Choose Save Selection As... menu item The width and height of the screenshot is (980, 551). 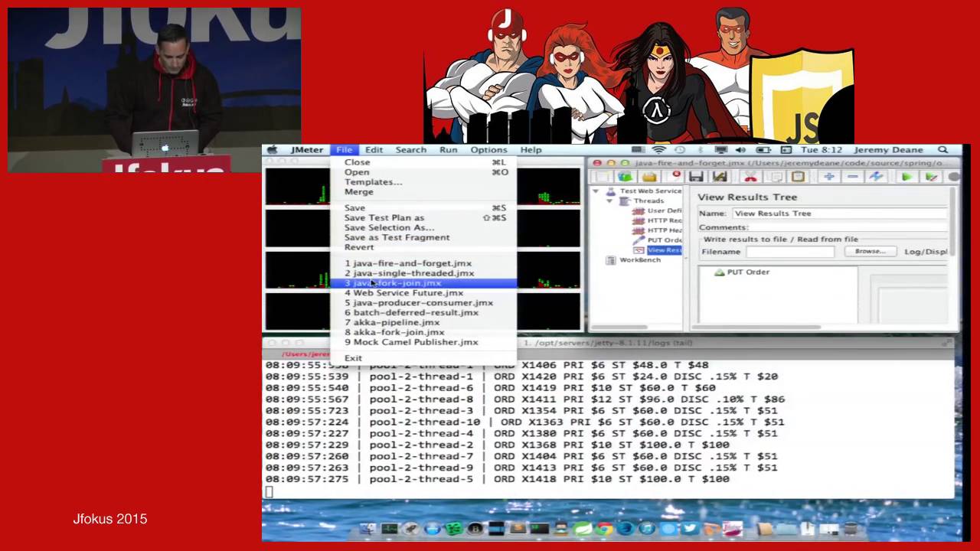(423, 228)
